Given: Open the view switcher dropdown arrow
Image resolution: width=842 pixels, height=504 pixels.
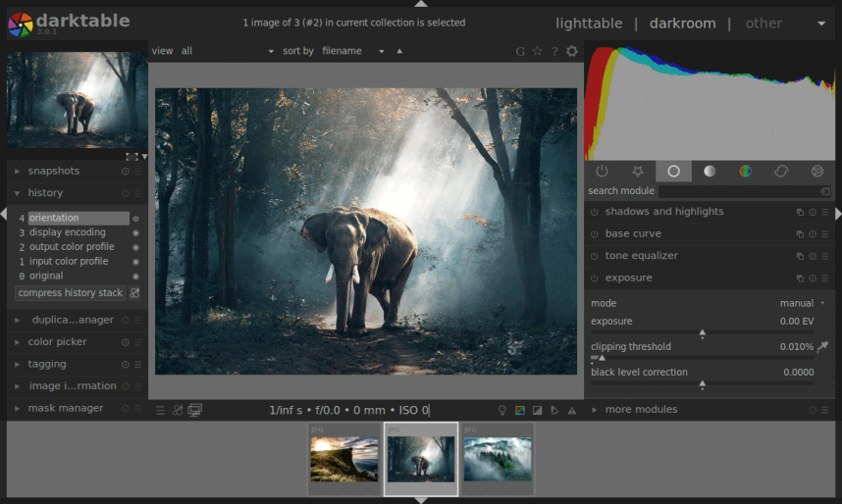Looking at the screenshot, I should pyautogui.click(x=821, y=24).
